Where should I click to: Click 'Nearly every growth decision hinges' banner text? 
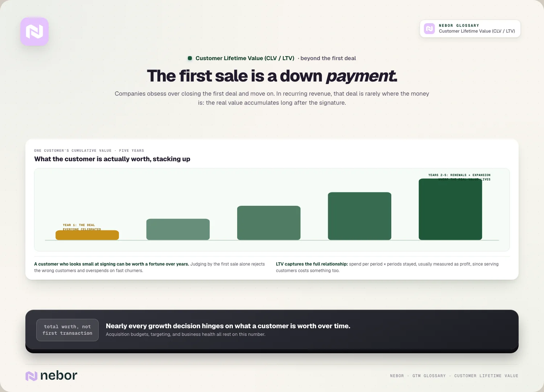228,326
